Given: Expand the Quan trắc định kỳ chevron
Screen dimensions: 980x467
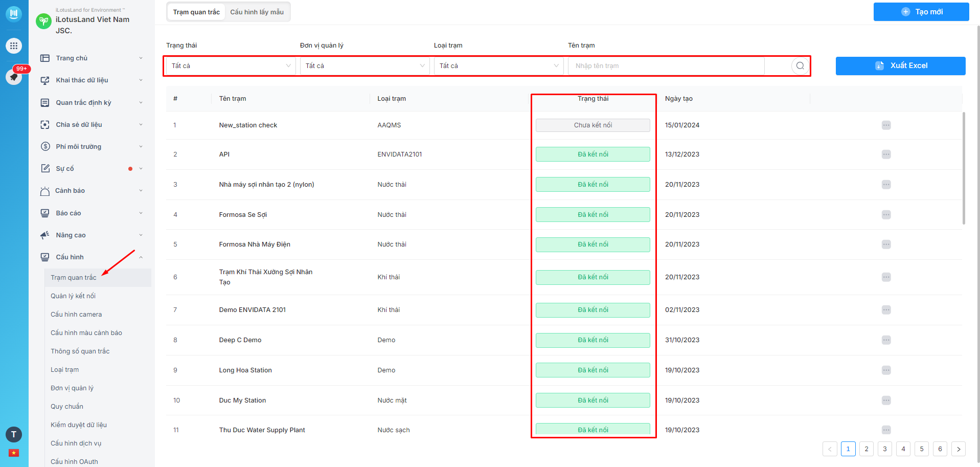Looking at the screenshot, I should [141, 103].
